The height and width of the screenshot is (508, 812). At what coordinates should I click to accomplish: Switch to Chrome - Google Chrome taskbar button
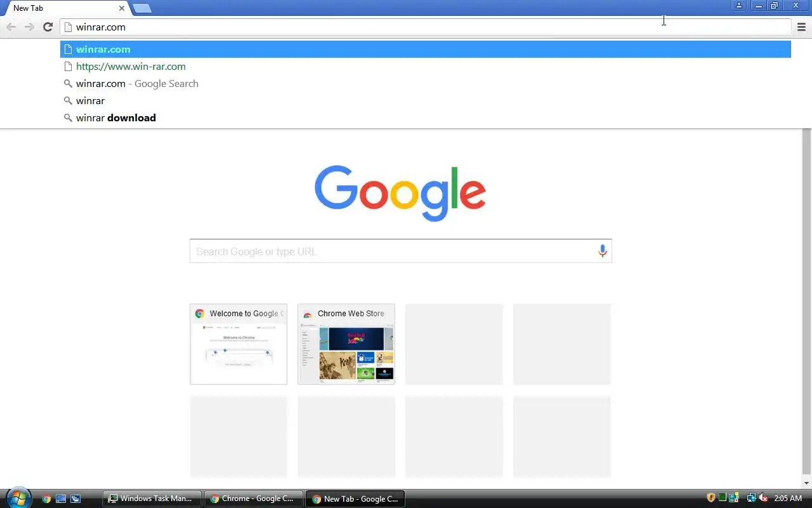tap(254, 498)
